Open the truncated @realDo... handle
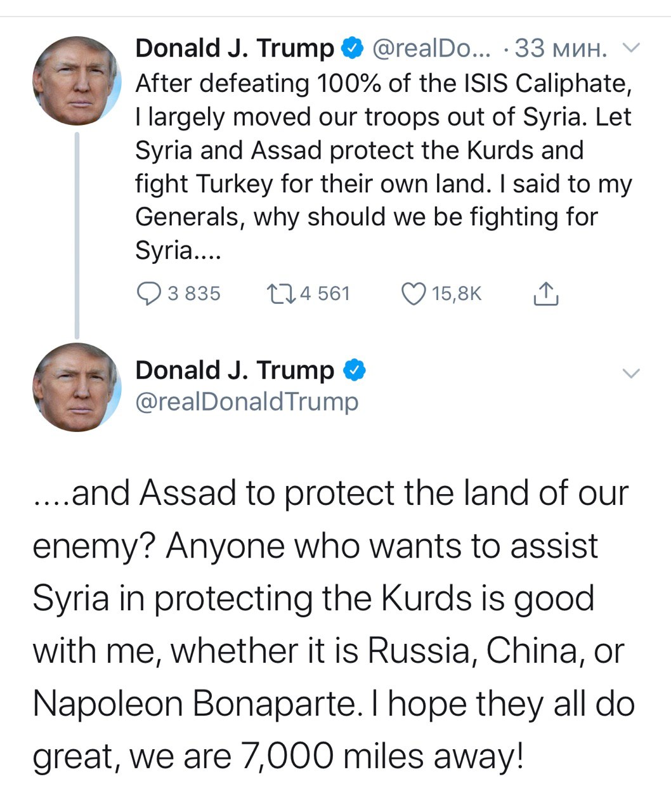The width and height of the screenshot is (671, 812). point(431,48)
